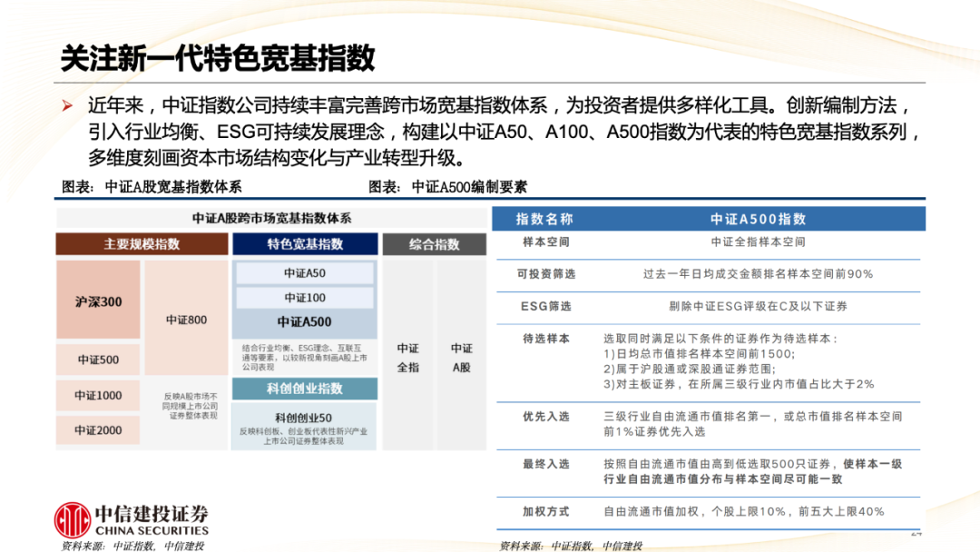Click 资料来源 note under the right table

(571, 546)
